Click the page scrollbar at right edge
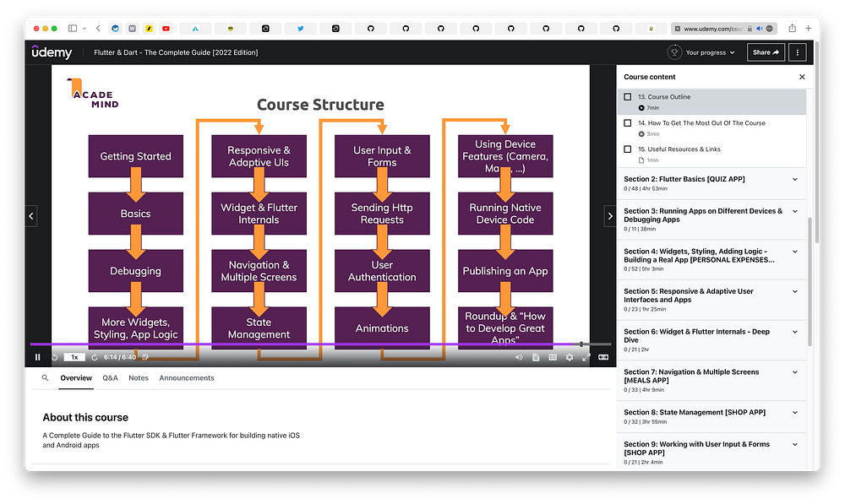 tap(817, 141)
